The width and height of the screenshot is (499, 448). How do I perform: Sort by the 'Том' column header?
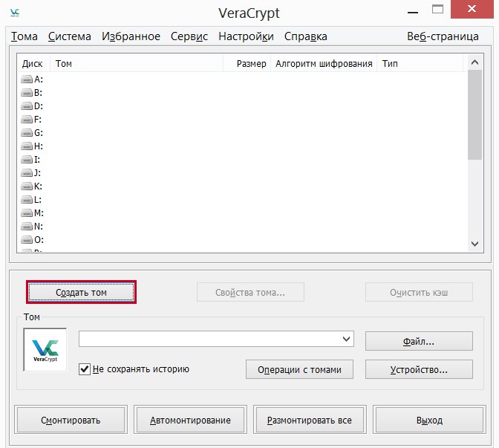[136, 64]
